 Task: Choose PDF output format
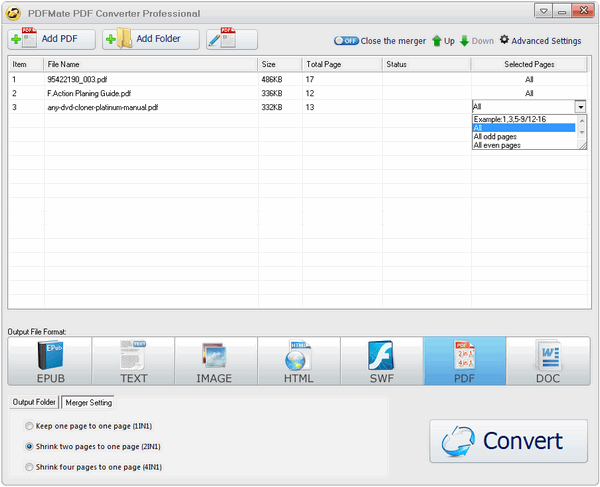pyautogui.click(x=465, y=361)
